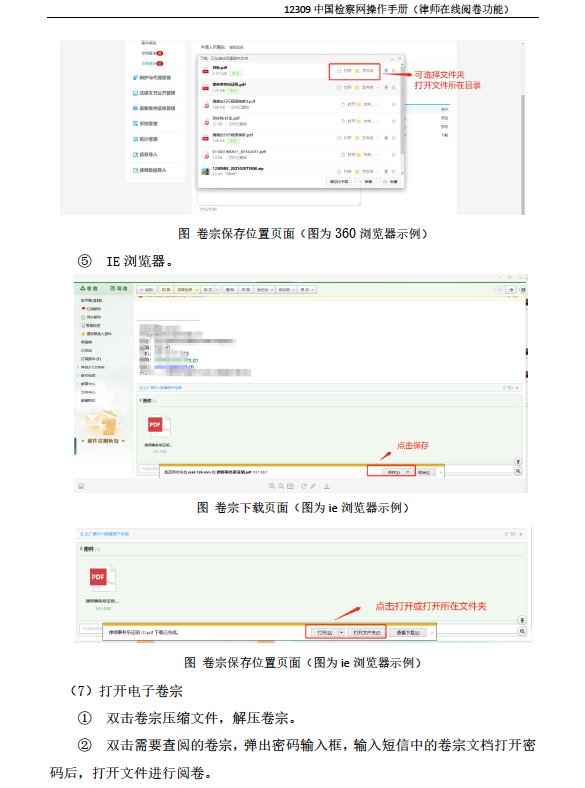Open the 更多 dropdown in the mail toolbar
The image size is (585, 788).
[307, 290]
